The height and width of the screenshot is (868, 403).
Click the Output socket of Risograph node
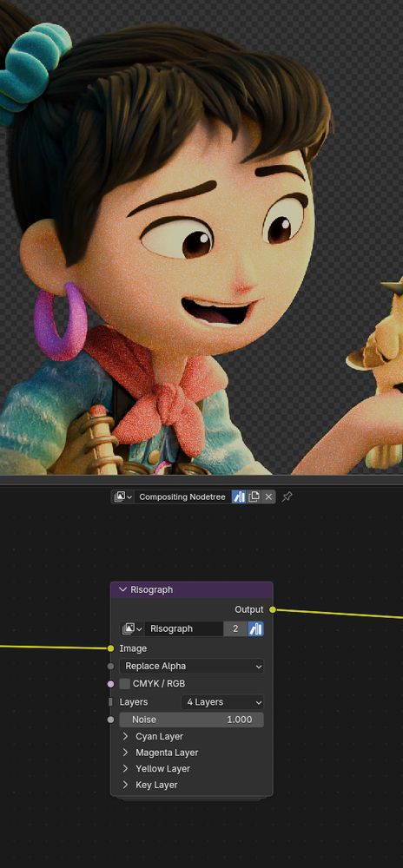pos(273,609)
